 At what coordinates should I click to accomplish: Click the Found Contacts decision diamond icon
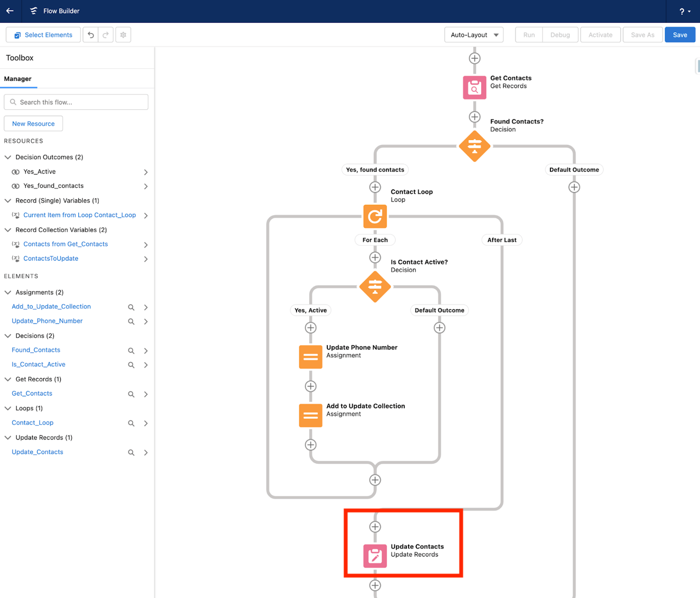[x=474, y=146]
